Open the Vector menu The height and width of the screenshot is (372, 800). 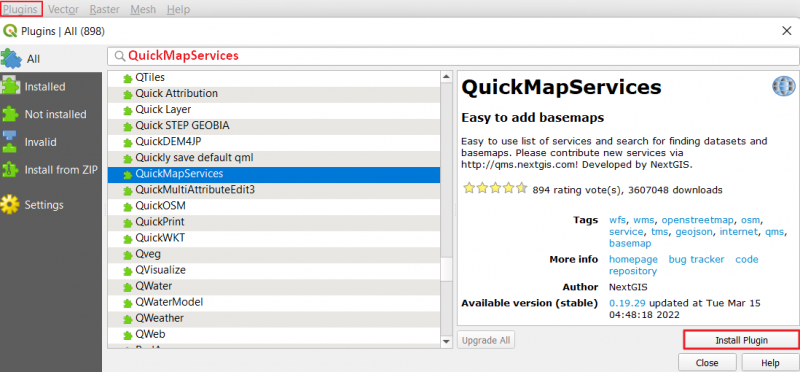pyautogui.click(x=63, y=9)
